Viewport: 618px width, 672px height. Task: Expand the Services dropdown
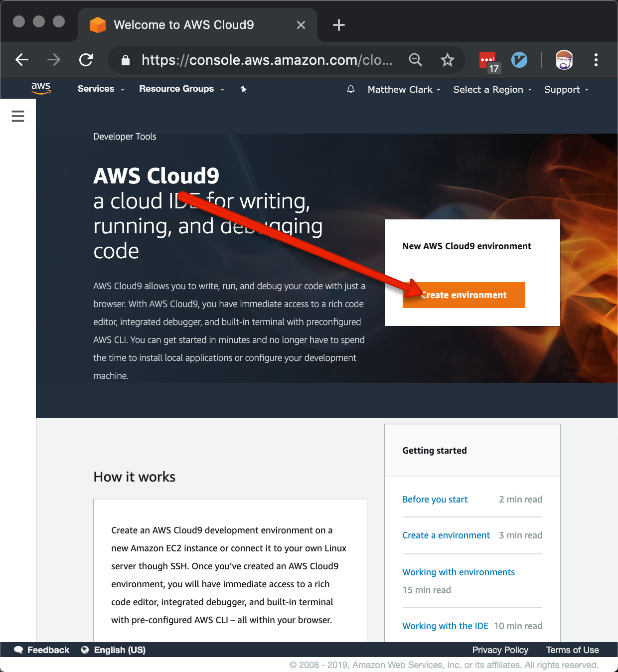(101, 89)
